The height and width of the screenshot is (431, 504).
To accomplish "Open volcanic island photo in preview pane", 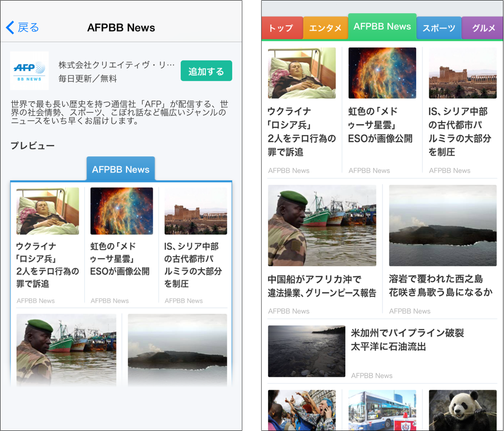I will [177, 350].
